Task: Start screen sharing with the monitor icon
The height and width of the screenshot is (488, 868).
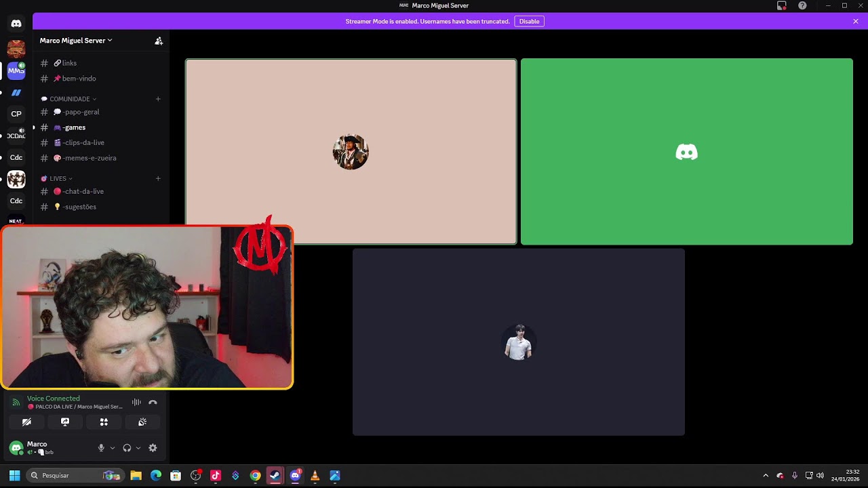Action: point(65,422)
